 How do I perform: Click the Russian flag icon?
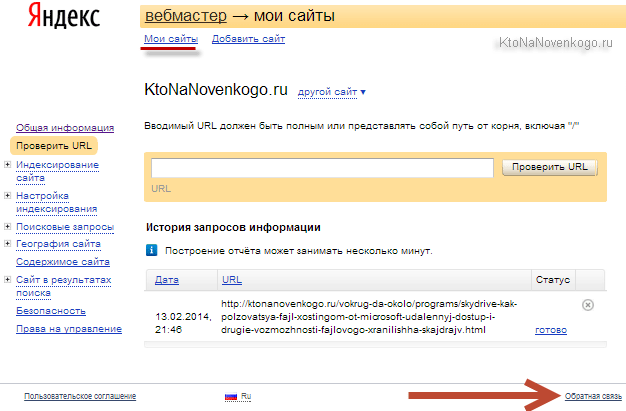tap(231, 396)
